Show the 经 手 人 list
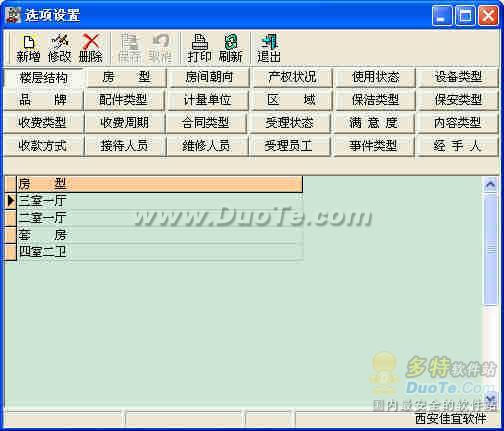 point(457,146)
